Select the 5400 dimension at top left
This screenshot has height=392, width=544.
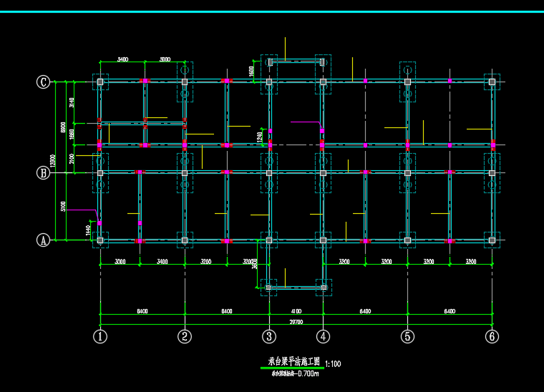coord(122,60)
